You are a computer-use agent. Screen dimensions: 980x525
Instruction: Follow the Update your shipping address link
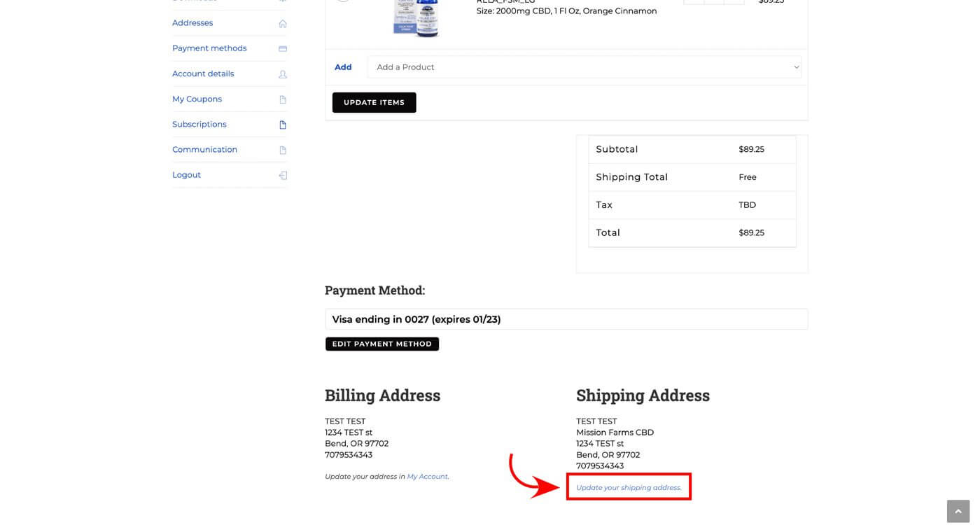point(628,487)
